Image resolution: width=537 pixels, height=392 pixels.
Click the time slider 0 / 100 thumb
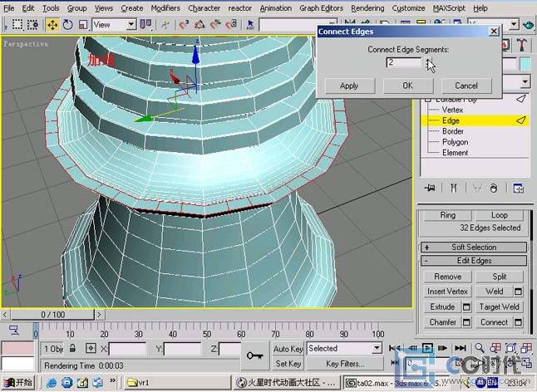pyautogui.click(x=52, y=315)
